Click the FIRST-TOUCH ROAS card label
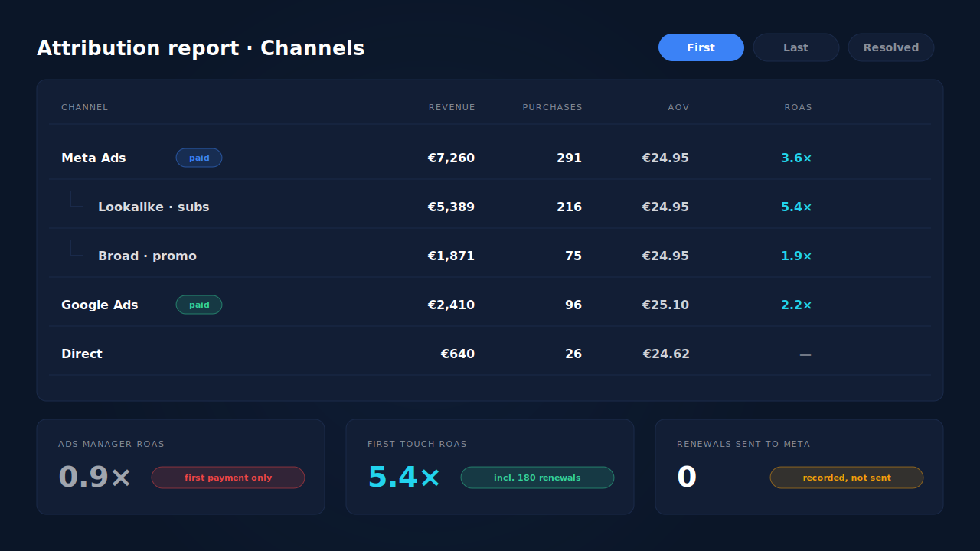 [x=417, y=444]
